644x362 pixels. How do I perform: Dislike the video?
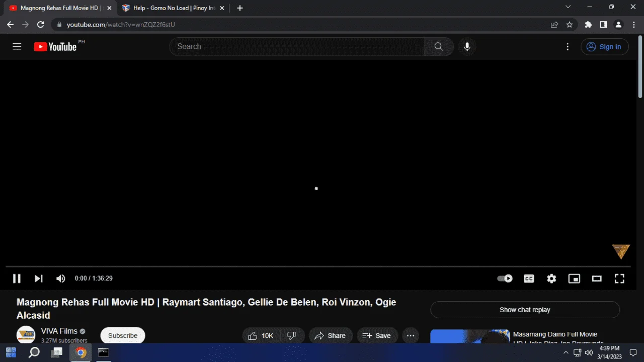tap(291, 336)
